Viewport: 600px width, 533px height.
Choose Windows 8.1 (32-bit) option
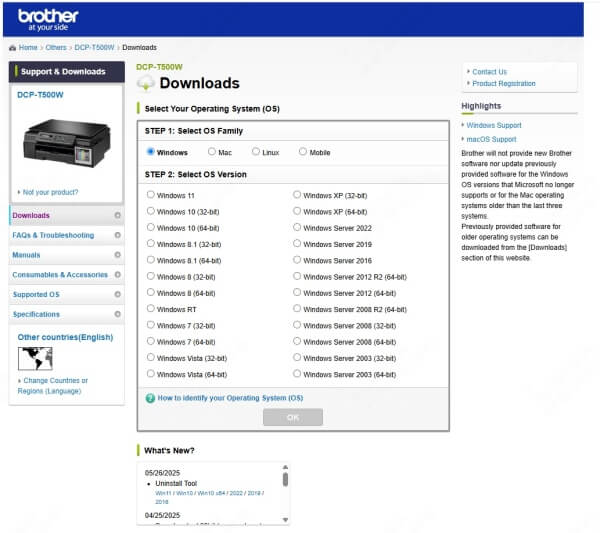pos(151,243)
